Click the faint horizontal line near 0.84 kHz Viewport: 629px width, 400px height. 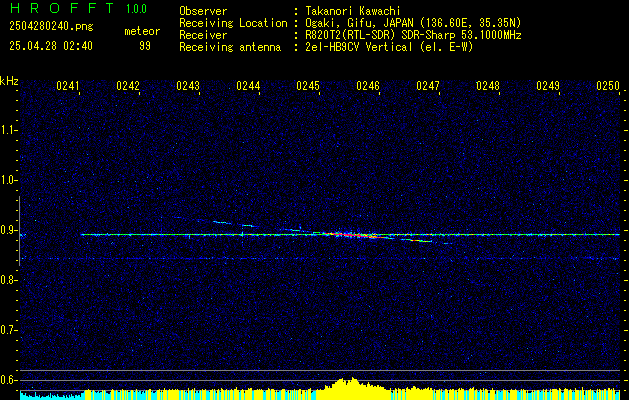[320, 259]
